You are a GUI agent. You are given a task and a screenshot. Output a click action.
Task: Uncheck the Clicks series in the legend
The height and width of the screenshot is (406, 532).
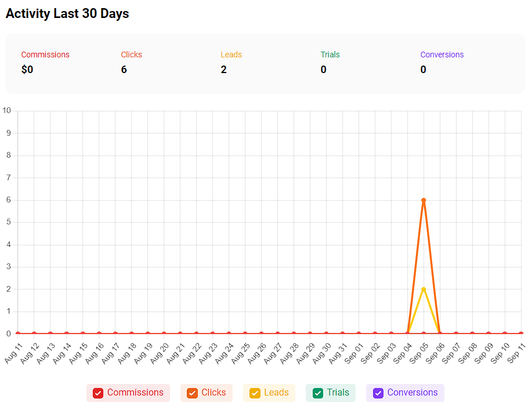(206, 393)
